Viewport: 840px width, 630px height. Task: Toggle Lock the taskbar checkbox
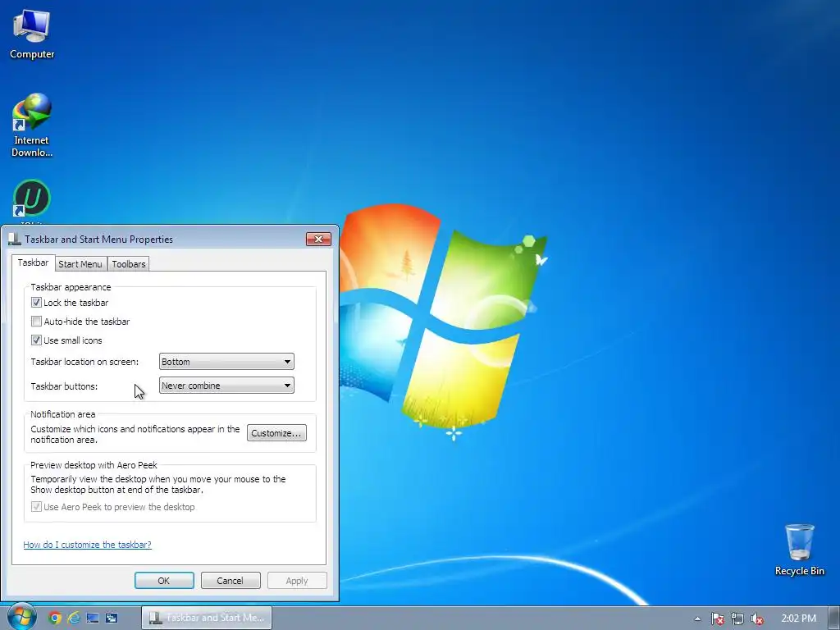pyautogui.click(x=36, y=303)
